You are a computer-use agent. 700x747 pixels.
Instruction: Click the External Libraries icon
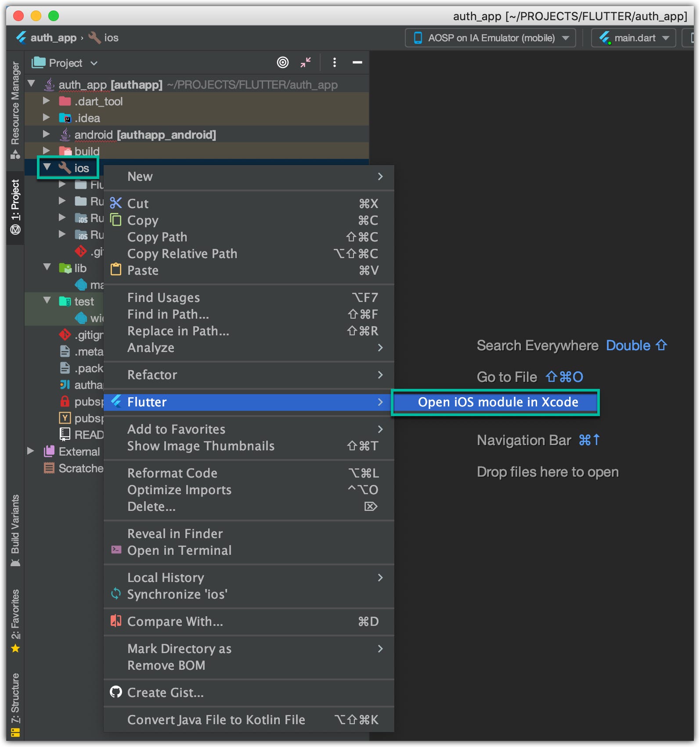pyautogui.click(x=49, y=451)
